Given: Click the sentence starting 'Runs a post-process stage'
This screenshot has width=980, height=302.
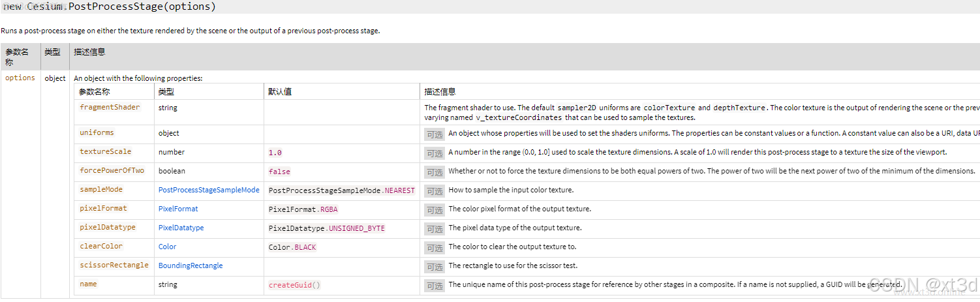Looking at the screenshot, I should [190, 31].
